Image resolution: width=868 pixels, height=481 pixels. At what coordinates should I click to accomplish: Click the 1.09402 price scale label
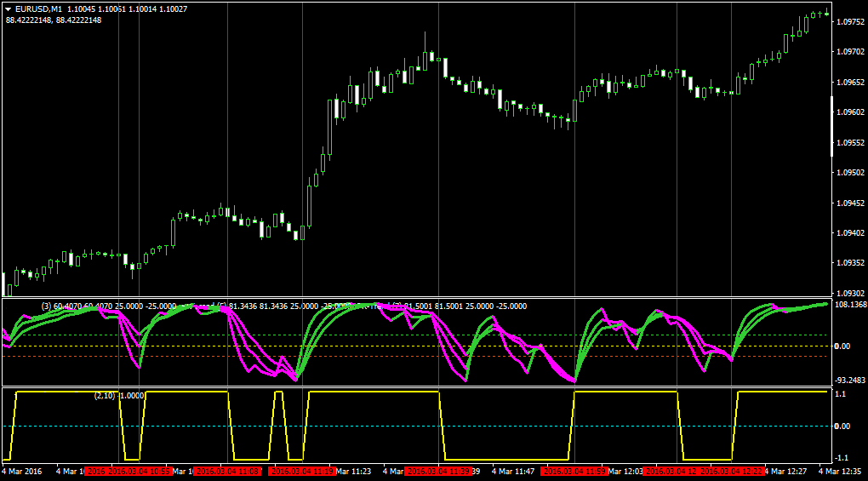(x=851, y=233)
